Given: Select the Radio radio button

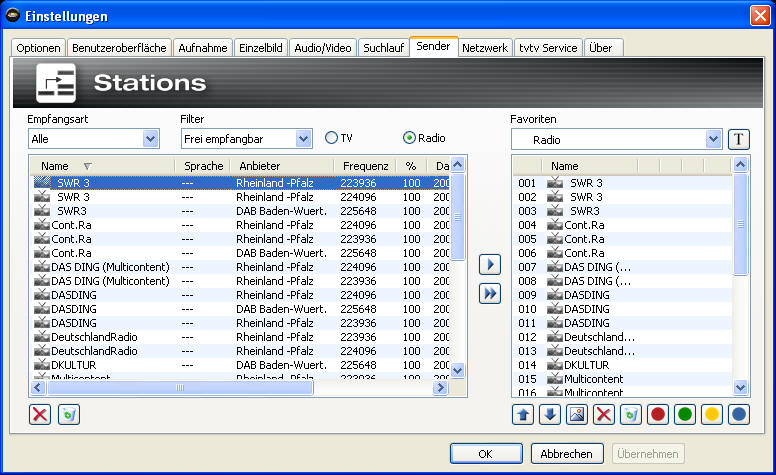Looking at the screenshot, I should (409, 138).
